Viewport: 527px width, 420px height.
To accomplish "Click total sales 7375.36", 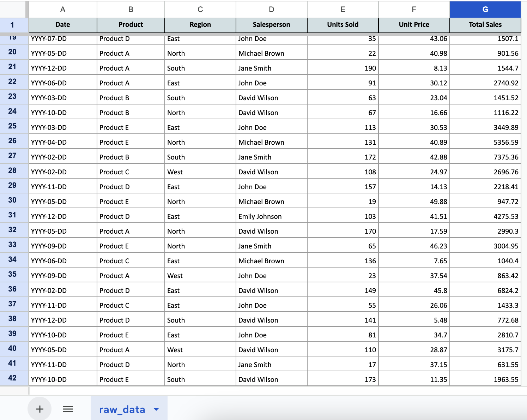I will [x=485, y=157].
